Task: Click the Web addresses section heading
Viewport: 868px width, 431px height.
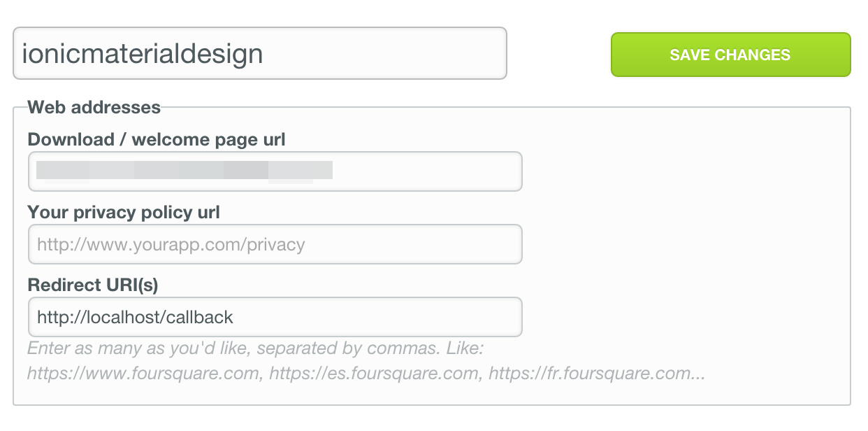Action: click(x=94, y=108)
